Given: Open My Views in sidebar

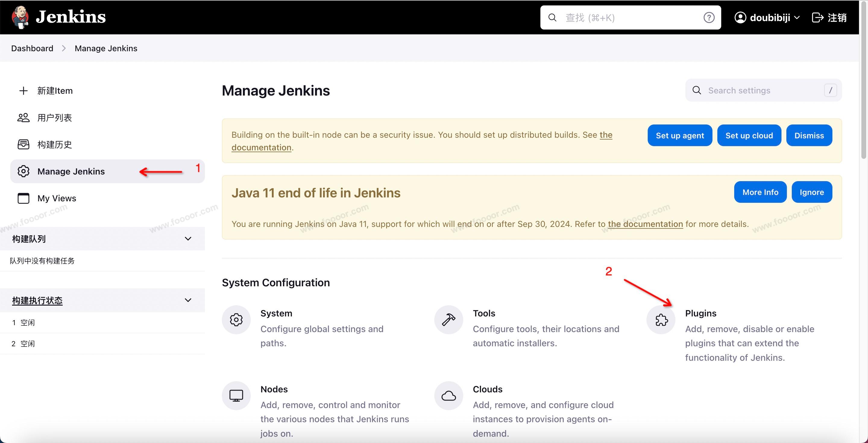Looking at the screenshot, I should (x=57, y=198).
